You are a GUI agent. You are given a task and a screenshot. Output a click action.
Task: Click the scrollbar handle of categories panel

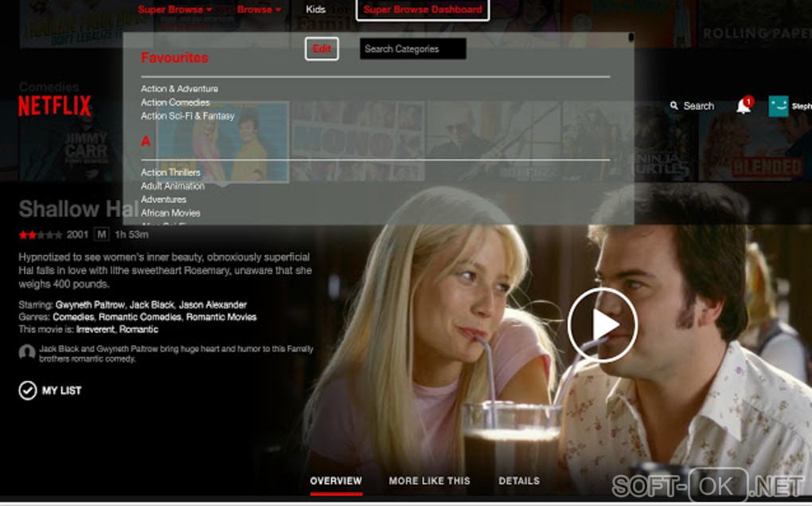pos(630,37)
